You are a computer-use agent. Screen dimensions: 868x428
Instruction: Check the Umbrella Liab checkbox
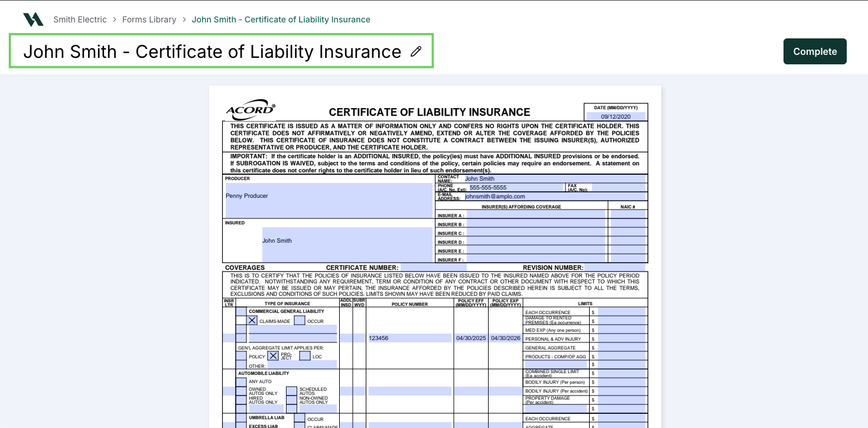(x=241, y=417)
